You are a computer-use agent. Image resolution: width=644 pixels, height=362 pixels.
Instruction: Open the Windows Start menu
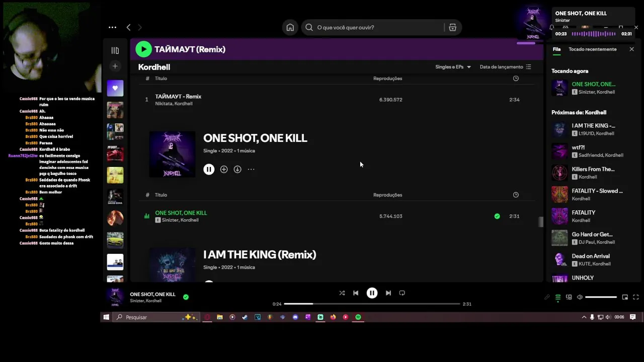(106, 317)
